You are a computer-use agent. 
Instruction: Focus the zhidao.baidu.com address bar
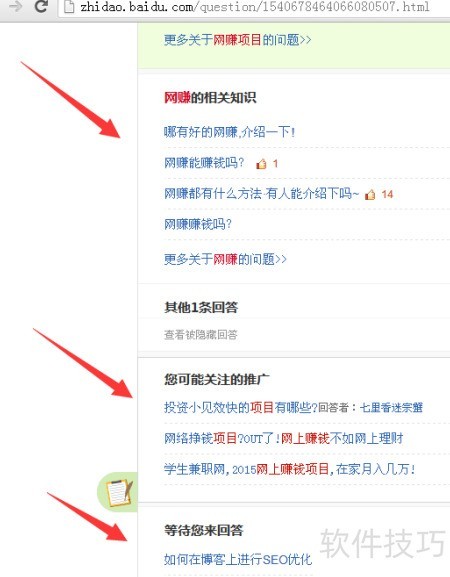(x=254, y=7)
